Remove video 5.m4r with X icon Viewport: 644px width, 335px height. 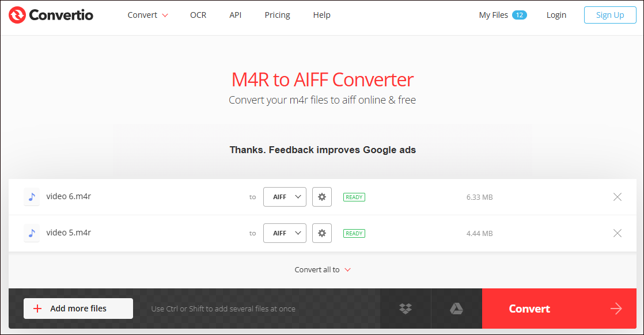coord(618,233)
